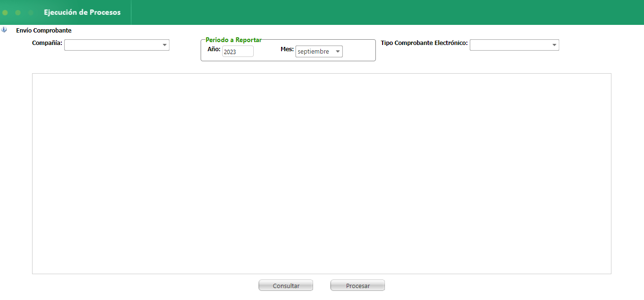The image size is (644, 300).
Task: Open the Compañía dropdown
Action: pos(117,45)
